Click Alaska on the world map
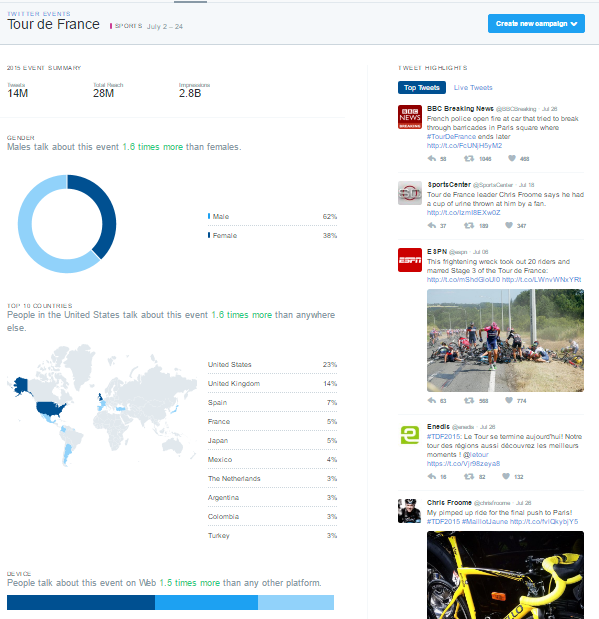Image resolution: width=599 pixels, height=619 pixels. click(21, 386)
